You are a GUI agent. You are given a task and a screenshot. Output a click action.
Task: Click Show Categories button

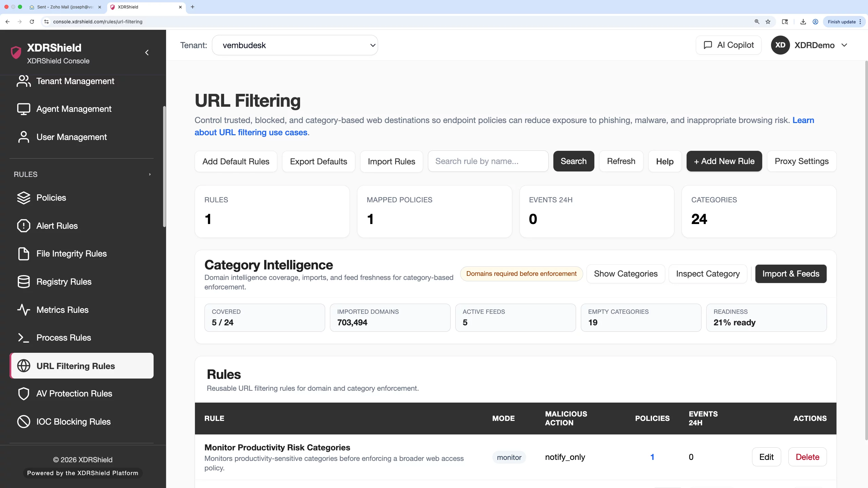(626, 274)
